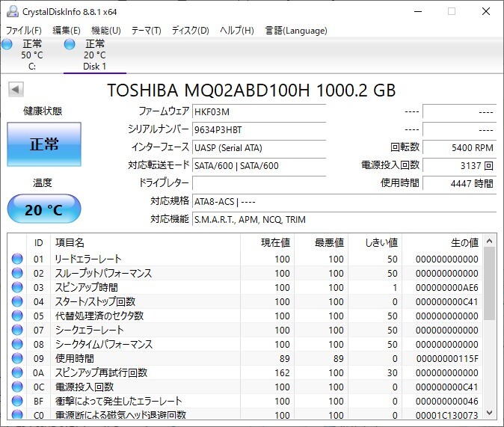This screenshot has width=504, height=427.
Task: Click the SMART list vertical scrollbar thumb
Action: click(x=490, y=283)
